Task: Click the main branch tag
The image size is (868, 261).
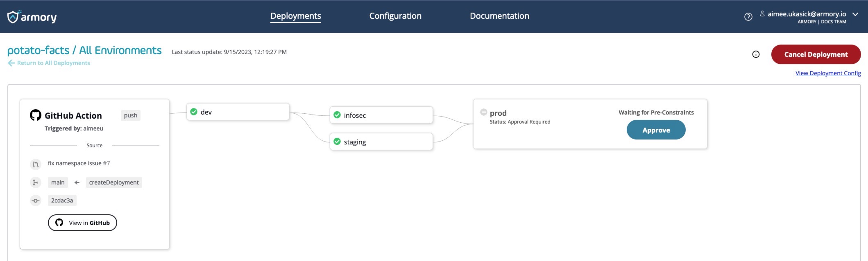Action: point(58,182)
